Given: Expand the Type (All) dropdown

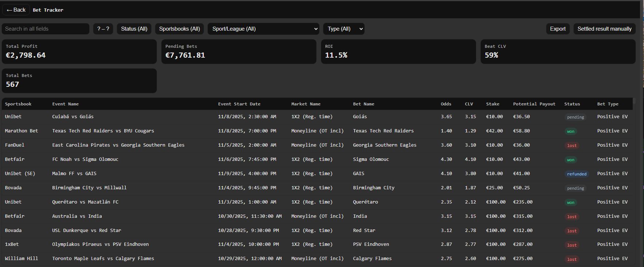Looking at the screenshot, I should (x=344, y=29).
